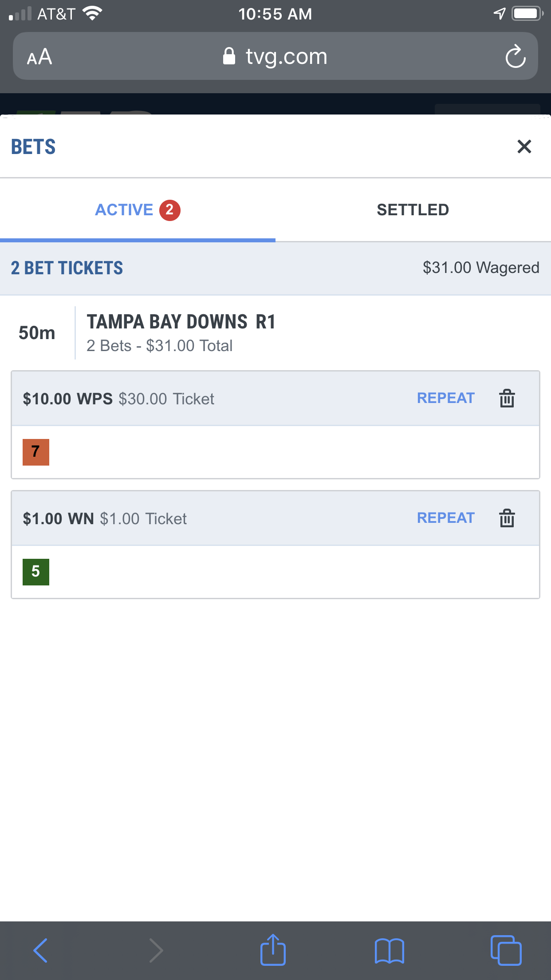This screenshot has height=980, width=551.
Task: Switch to the Settled tab
Action: [413, 210]
